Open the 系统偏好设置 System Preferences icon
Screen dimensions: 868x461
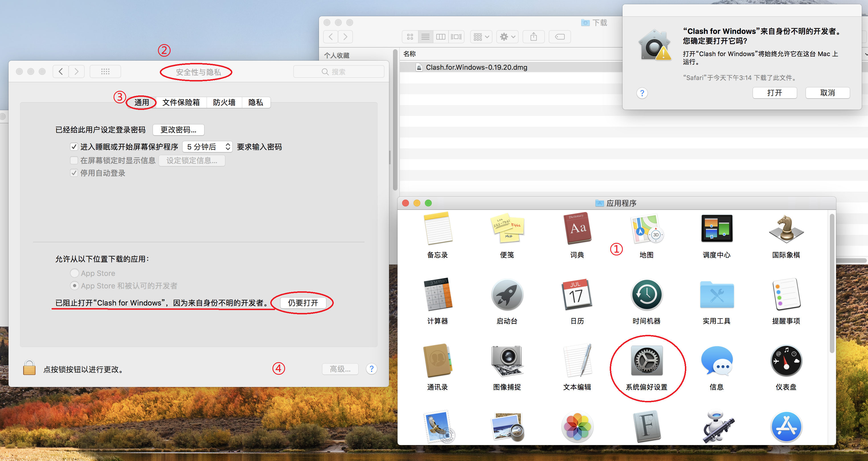647,360
